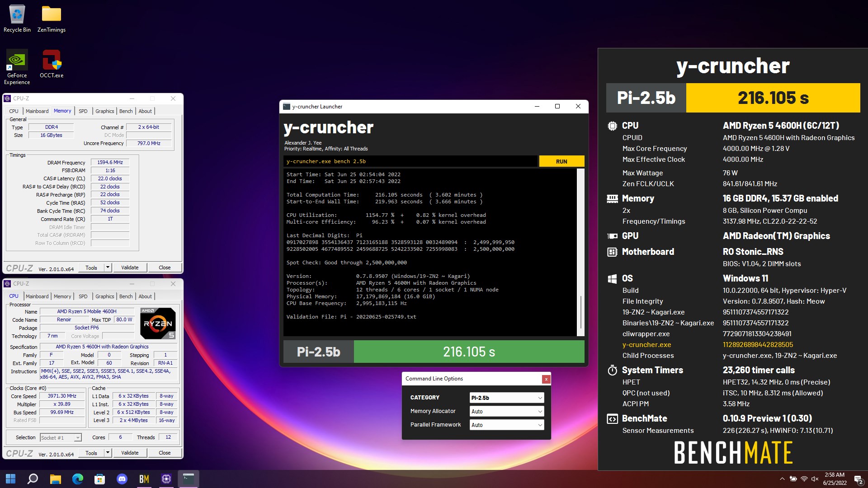Screen dimensions: 868x488
Task: Click the OS Windows icon in BenchMate panel
Action: pyautogui.click(x=612, y=279)
